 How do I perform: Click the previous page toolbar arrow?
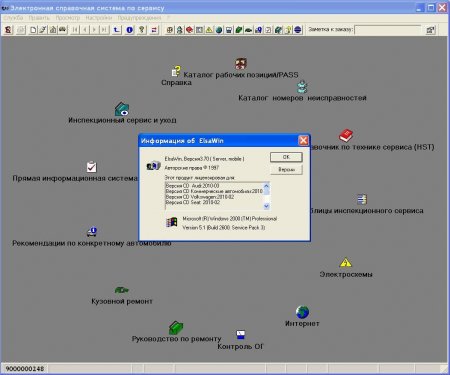point(85,30)
